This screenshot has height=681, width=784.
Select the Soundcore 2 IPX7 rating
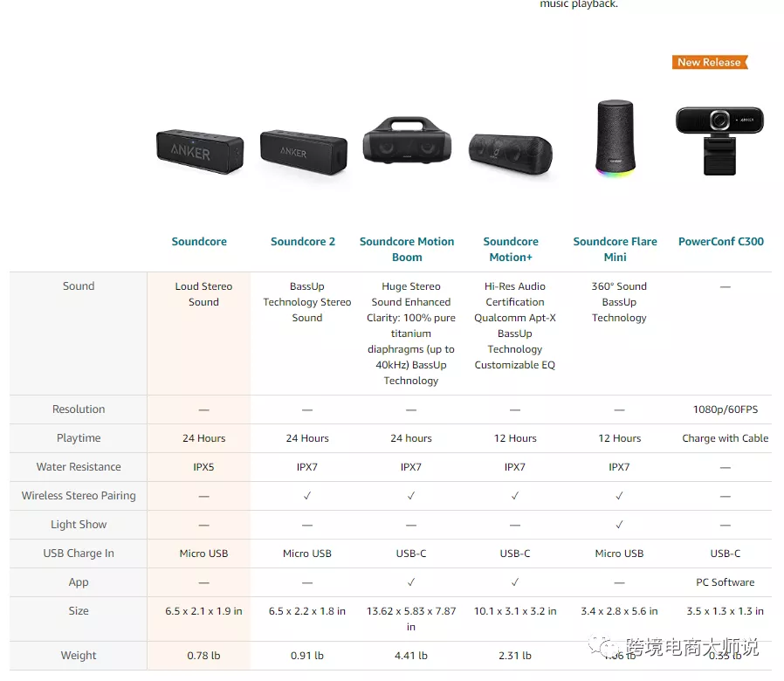point(307,467)
